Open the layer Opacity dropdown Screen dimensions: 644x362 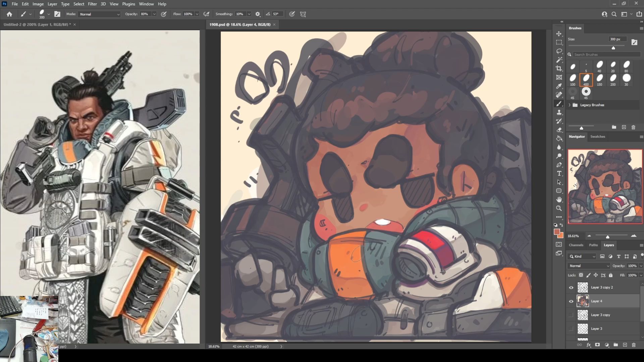[x=641, y=266]
